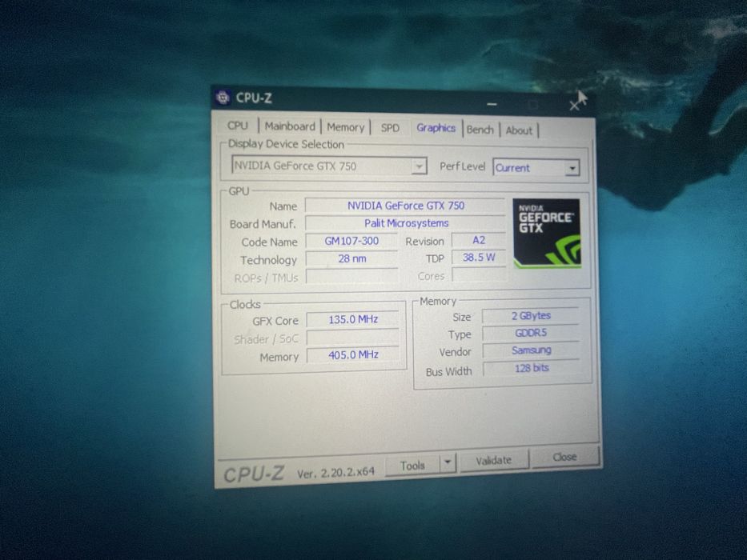
Task: Click the Perf Level label
Action: point(462,166)
